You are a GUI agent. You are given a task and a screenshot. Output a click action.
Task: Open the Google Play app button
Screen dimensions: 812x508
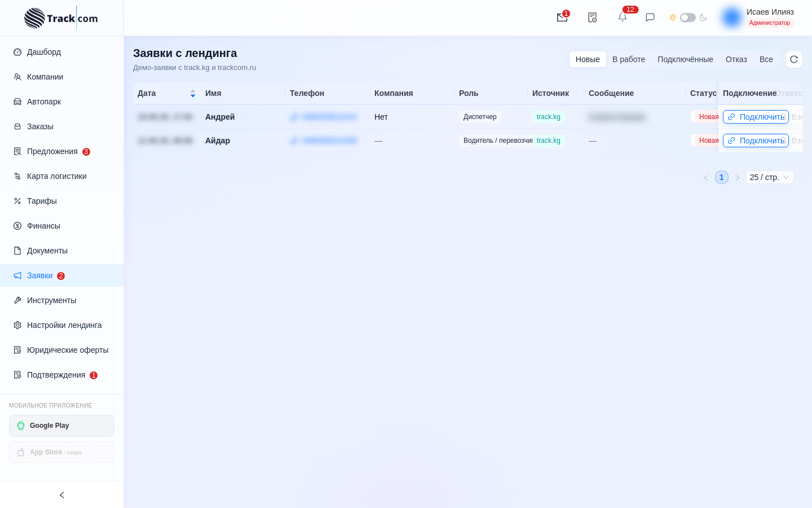click(61, 426)
